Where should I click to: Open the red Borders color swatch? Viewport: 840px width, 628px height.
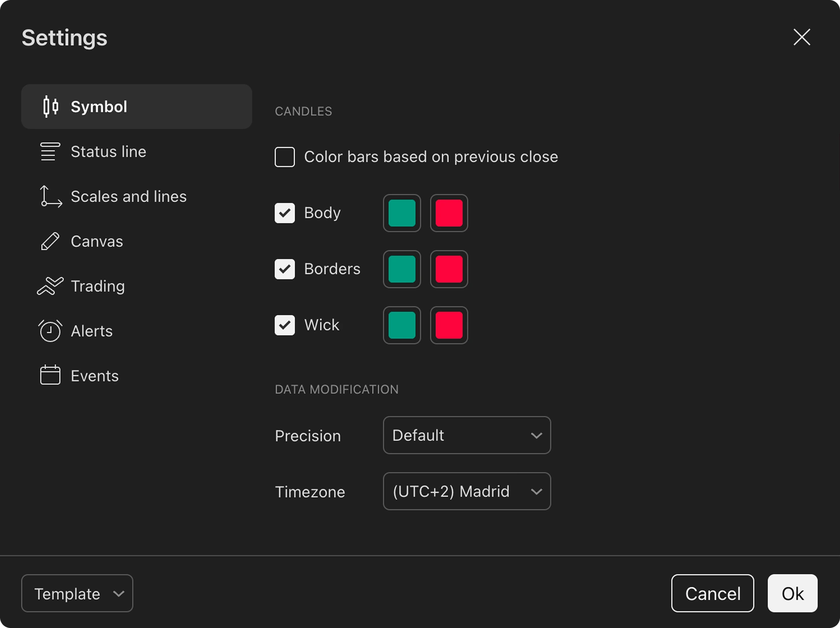tap(449, 269)
